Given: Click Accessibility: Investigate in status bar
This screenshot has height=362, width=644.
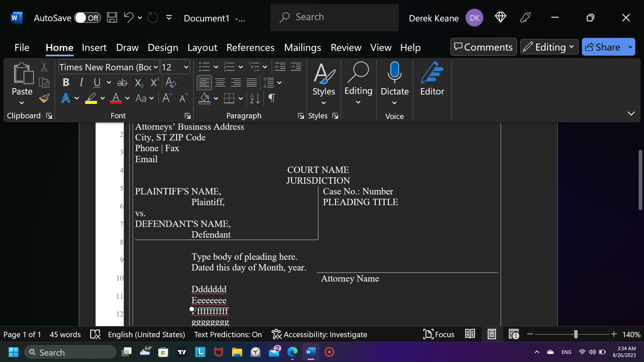Looking at the screenshot, I should coord(319,335).
